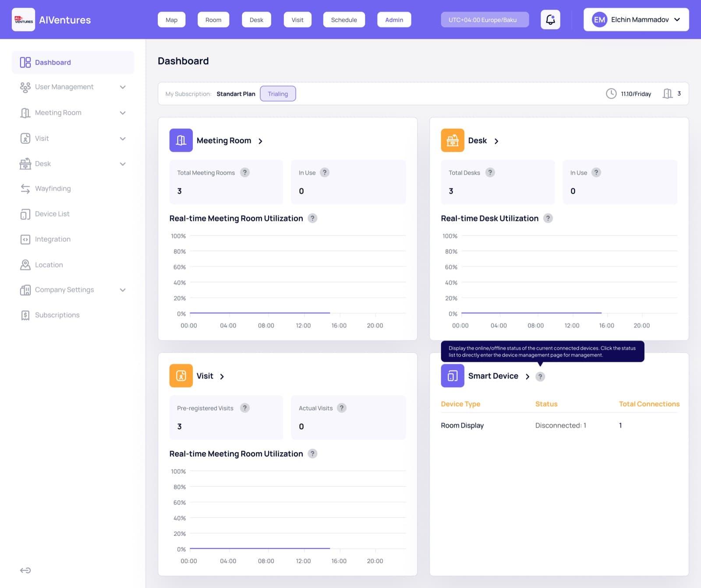Click the door icon beside the number 3

point(667,94)
